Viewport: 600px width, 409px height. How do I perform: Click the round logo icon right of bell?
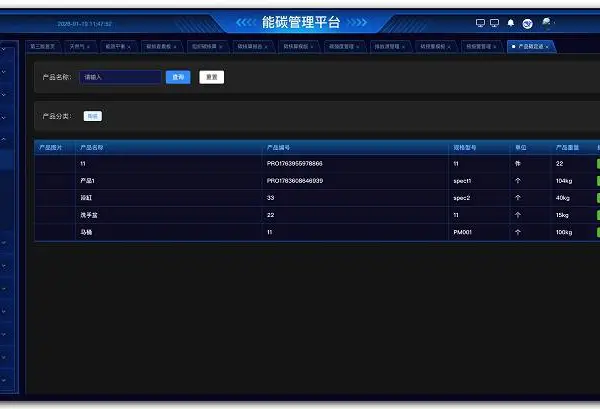click(x=527, y=24)
